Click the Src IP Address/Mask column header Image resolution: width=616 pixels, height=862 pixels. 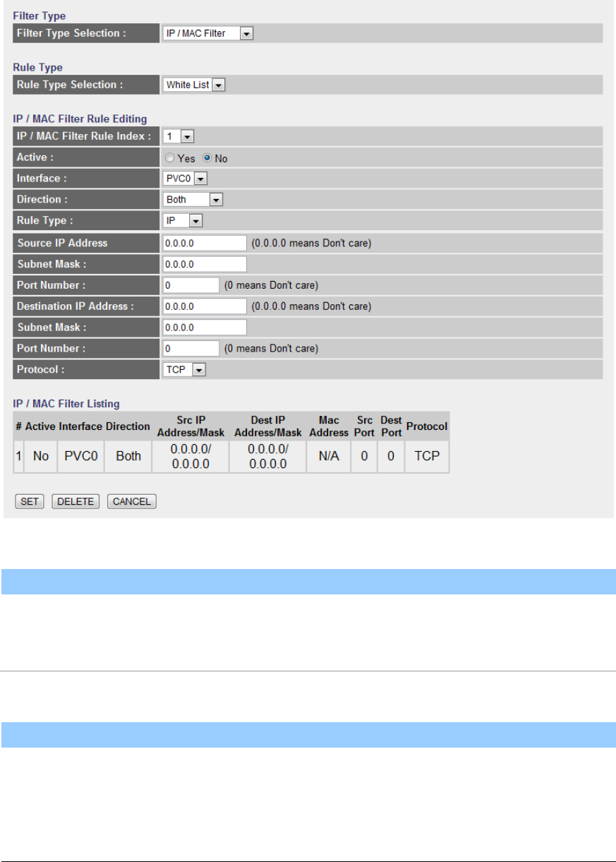(191, 426)
